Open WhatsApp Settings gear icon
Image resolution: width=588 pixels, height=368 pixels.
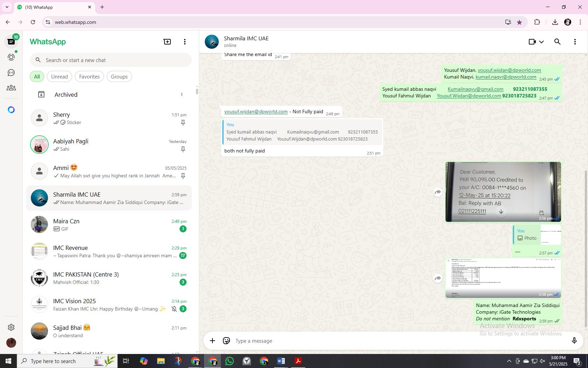[x=11, y=327]
